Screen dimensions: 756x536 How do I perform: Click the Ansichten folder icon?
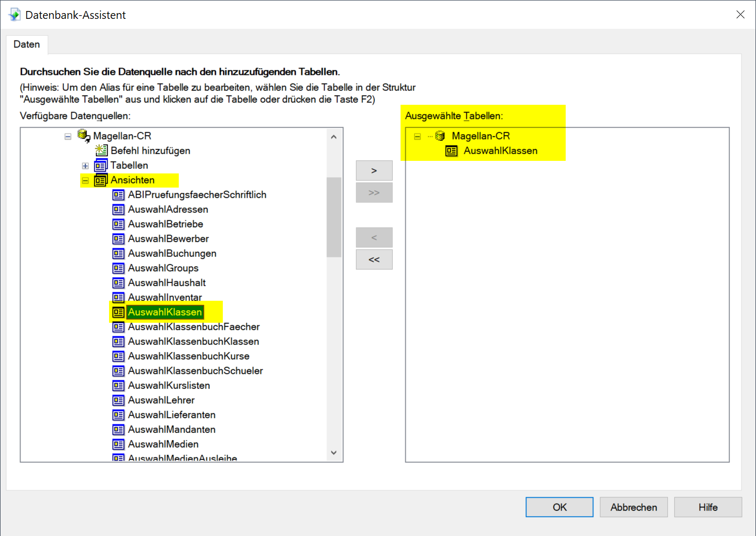[101, 180]
